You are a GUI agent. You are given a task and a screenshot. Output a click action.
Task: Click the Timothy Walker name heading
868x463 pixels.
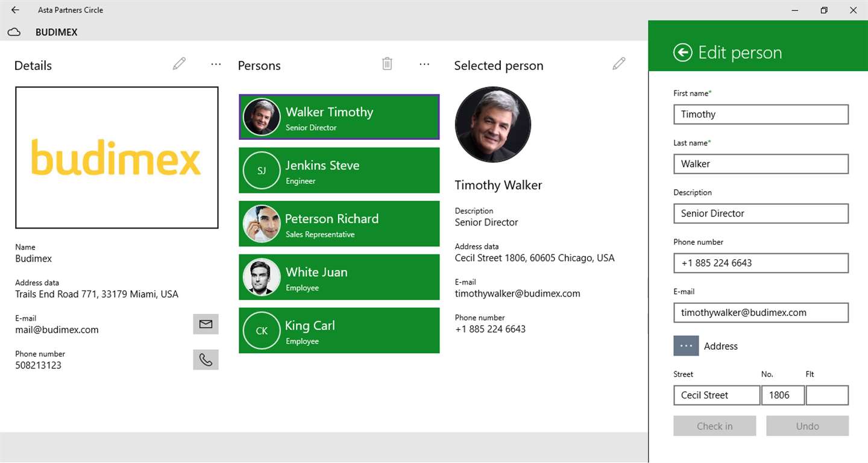pyautogui.click(x=498, y=185)
